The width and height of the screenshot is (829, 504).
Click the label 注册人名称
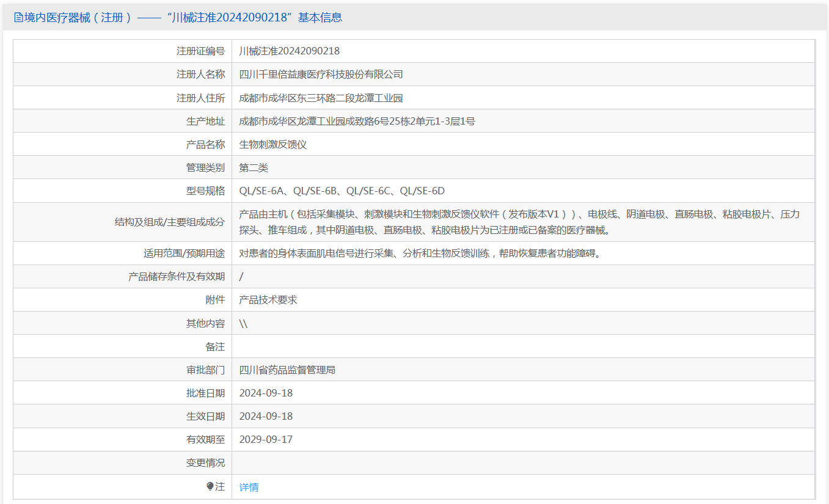click(x=200, y=75)
